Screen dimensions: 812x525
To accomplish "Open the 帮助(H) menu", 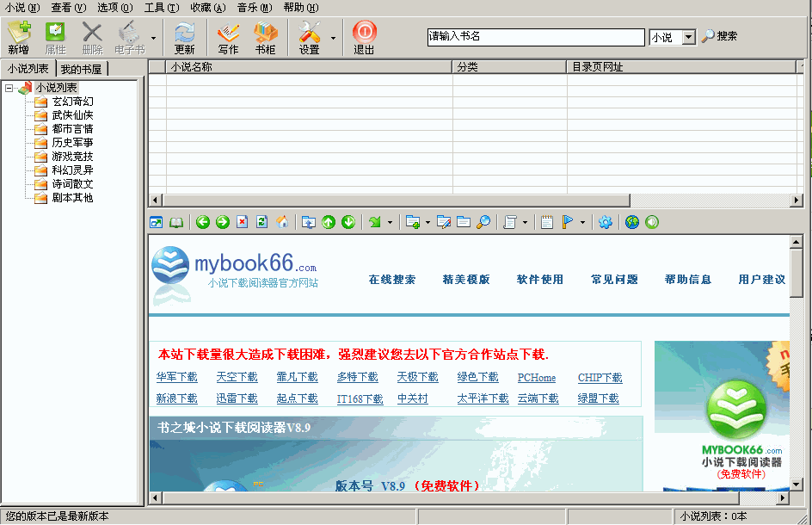I will pyautogui.click(x=301, y=8).
